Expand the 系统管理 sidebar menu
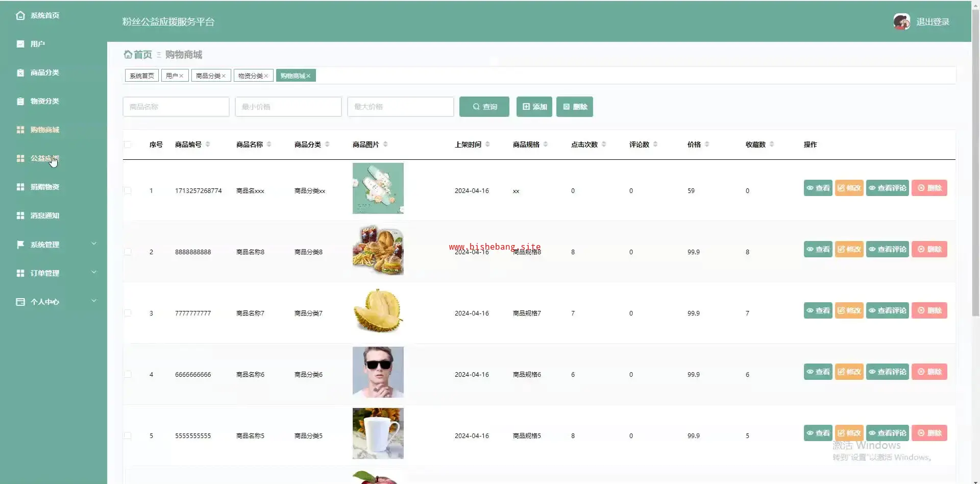This screenshot has width=980, height=484. [94, 244]
